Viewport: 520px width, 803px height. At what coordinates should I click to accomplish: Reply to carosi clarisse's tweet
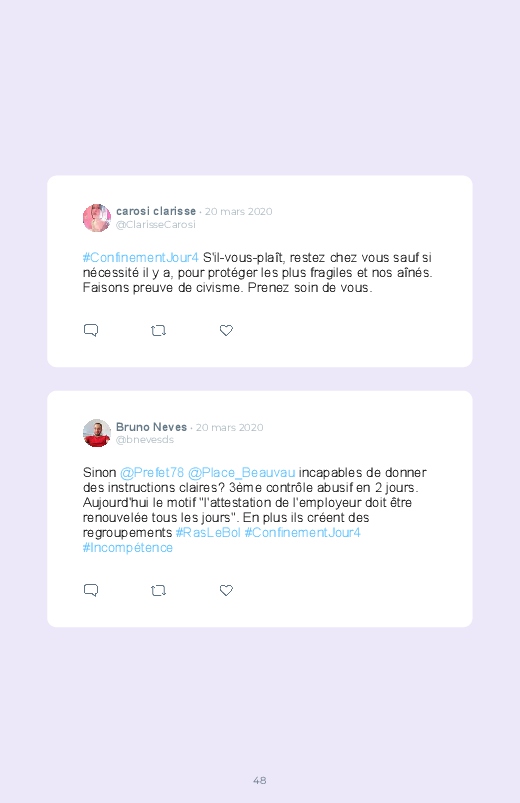coord(91,330)
